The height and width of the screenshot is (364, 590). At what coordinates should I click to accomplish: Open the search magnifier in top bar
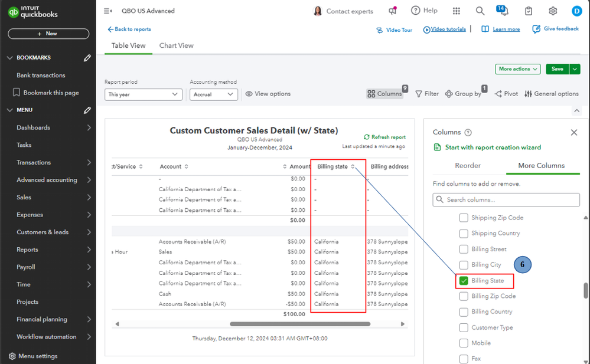point(480,11)
